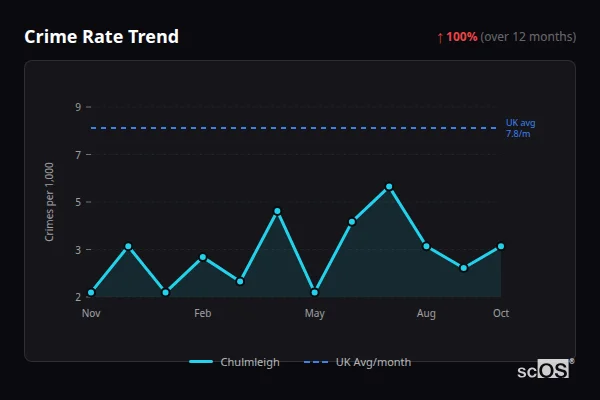Screen dimensions: 600x400
Task: Click the y-axis value 3
Action: [78, 250]
